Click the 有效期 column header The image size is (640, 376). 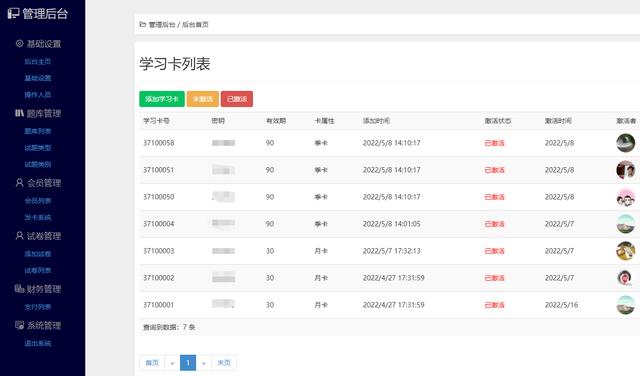coord(276,121)
